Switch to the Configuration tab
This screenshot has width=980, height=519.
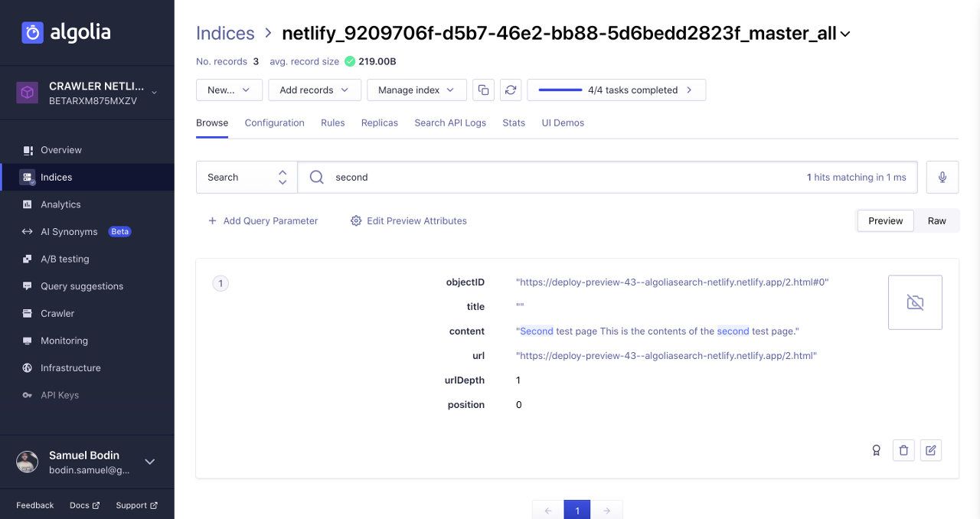(274, 122)
